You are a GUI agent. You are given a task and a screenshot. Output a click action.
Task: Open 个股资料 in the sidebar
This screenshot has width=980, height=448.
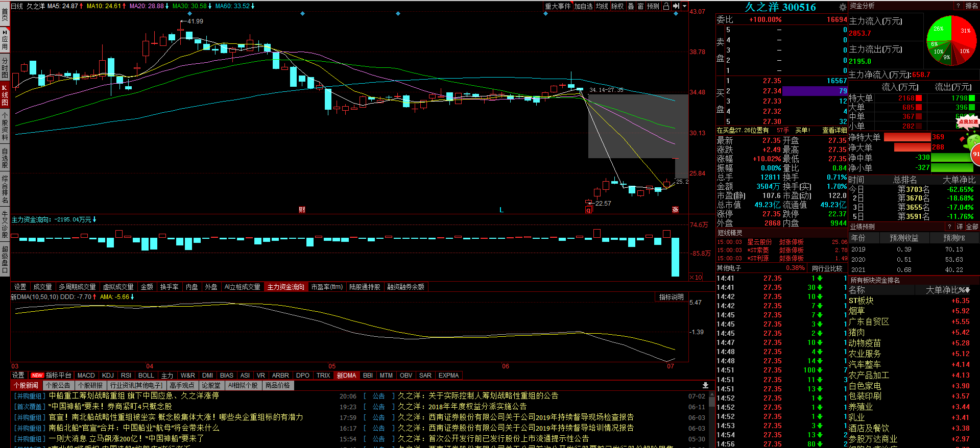(x=5, y=127)
